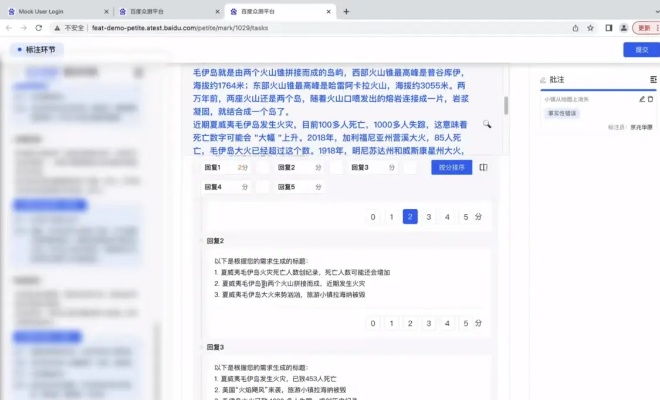The image size is (660, 400).
Task: Select the 回复2 score summary box
Action: pos(299,167)
